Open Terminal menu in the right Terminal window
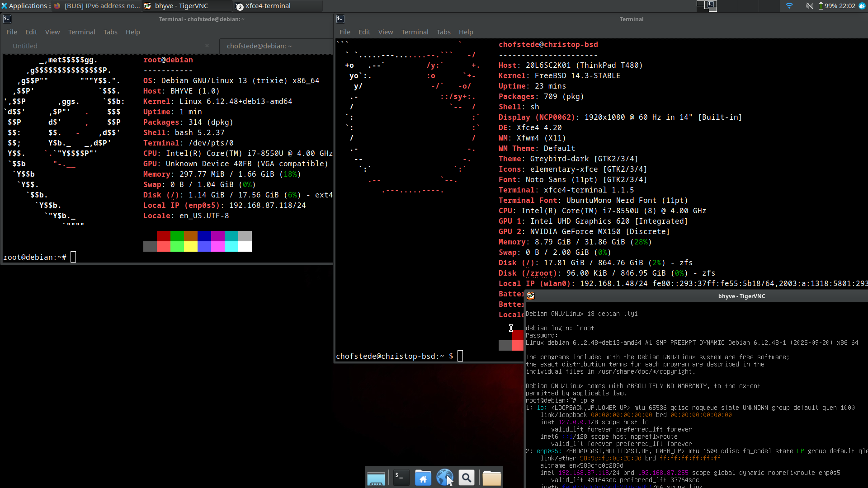This screenshot has height=488, width=868. pos(415,32)
